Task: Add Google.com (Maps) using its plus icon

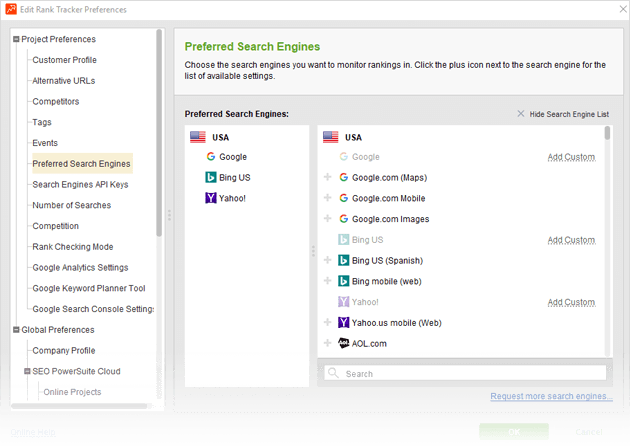Action: [x=327, y=178]
